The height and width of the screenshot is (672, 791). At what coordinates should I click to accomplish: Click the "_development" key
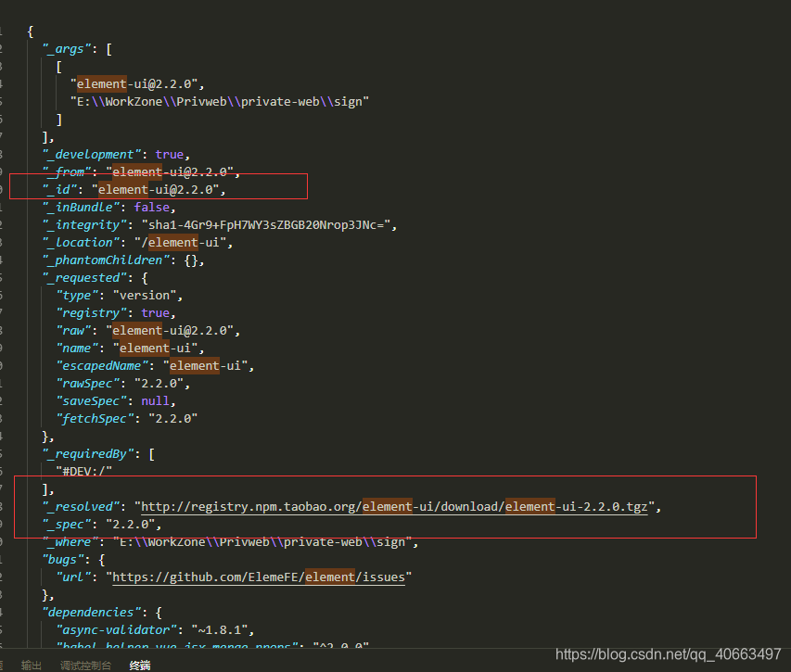pyautogui.click(x=92, y=154)
